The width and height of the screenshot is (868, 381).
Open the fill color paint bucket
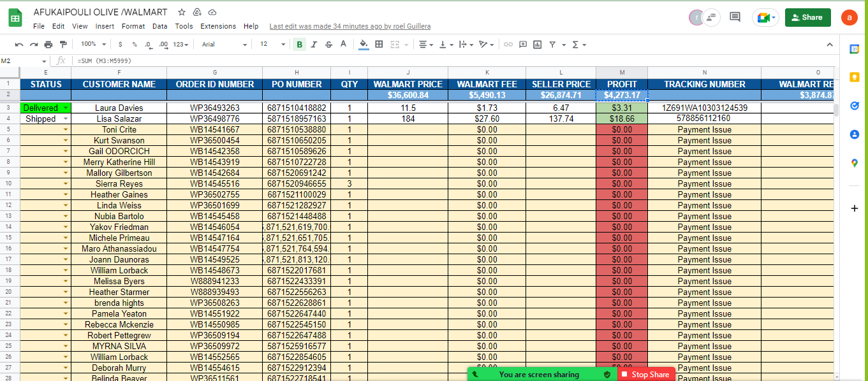coord(364,45)
